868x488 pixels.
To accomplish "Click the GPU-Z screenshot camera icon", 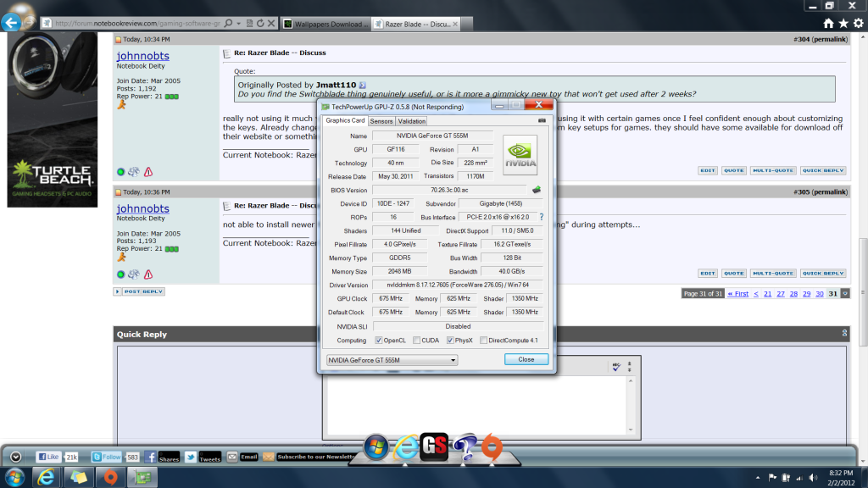I will coord(542,120).
